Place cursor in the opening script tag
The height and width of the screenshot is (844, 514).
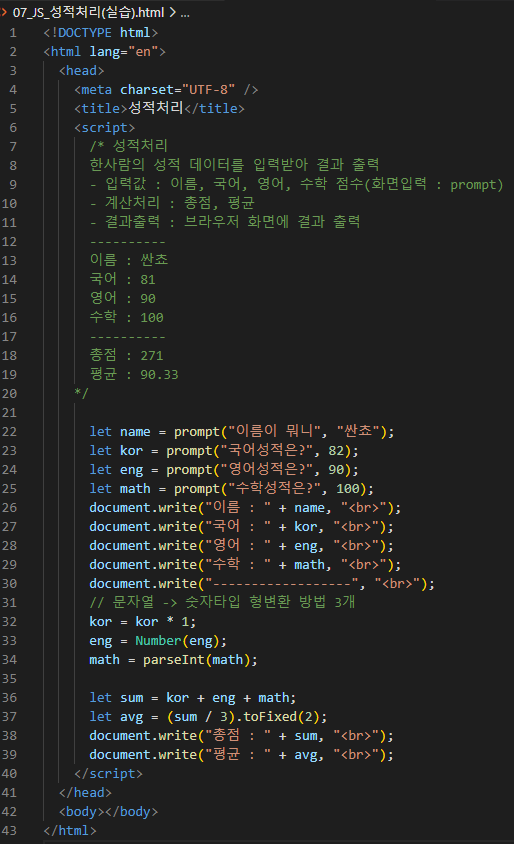[104, 128]
